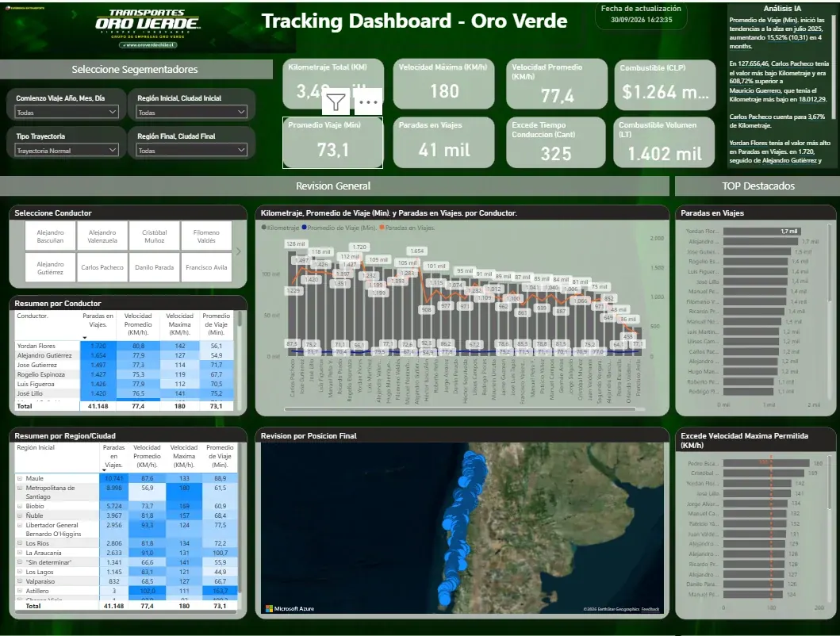Click Yordan Flor... bar in Paradas chart
This screenshot has width=840, height=636.
pyautogui.click(x=761, y=232)
